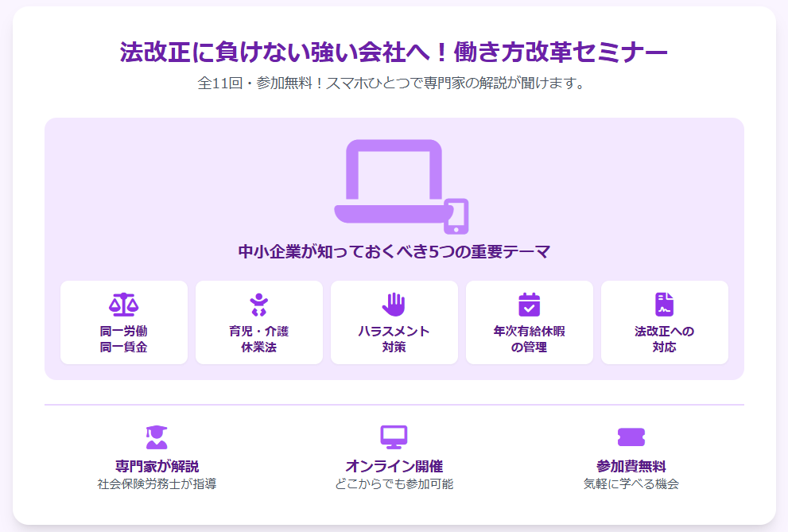Click the ticket icon for free admission

(631, 437)
